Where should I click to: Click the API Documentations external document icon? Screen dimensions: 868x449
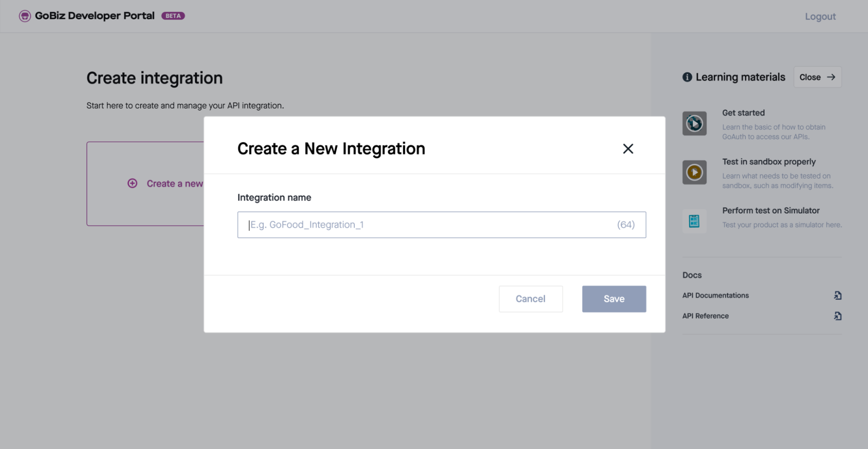click(x=838, y=295)
